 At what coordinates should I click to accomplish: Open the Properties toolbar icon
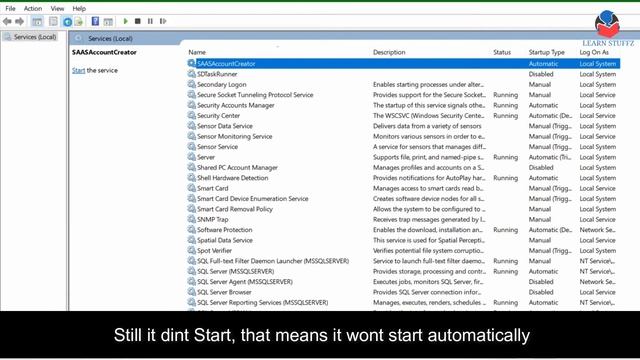(53, 21)
